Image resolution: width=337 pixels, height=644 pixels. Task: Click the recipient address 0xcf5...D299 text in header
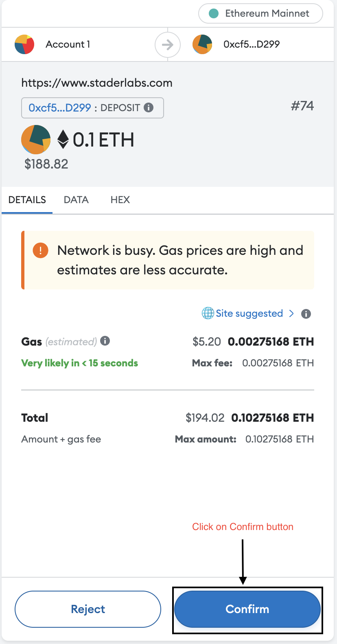[x=252, y=44]
